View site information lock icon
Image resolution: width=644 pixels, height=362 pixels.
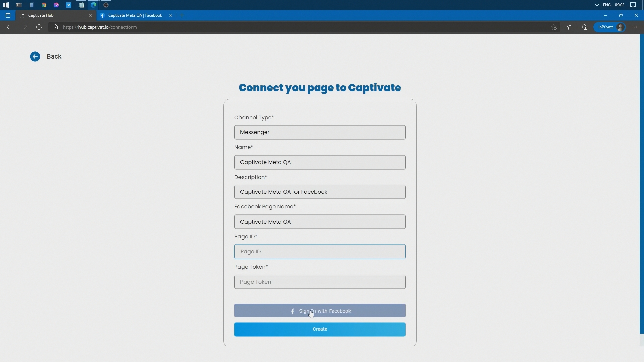(x=56, y=27)
